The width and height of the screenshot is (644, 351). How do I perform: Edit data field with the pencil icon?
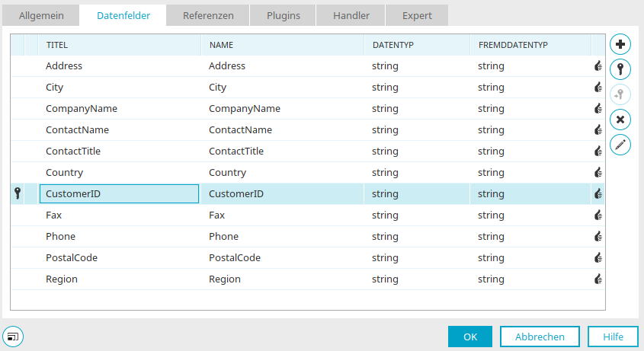[620, 145]
